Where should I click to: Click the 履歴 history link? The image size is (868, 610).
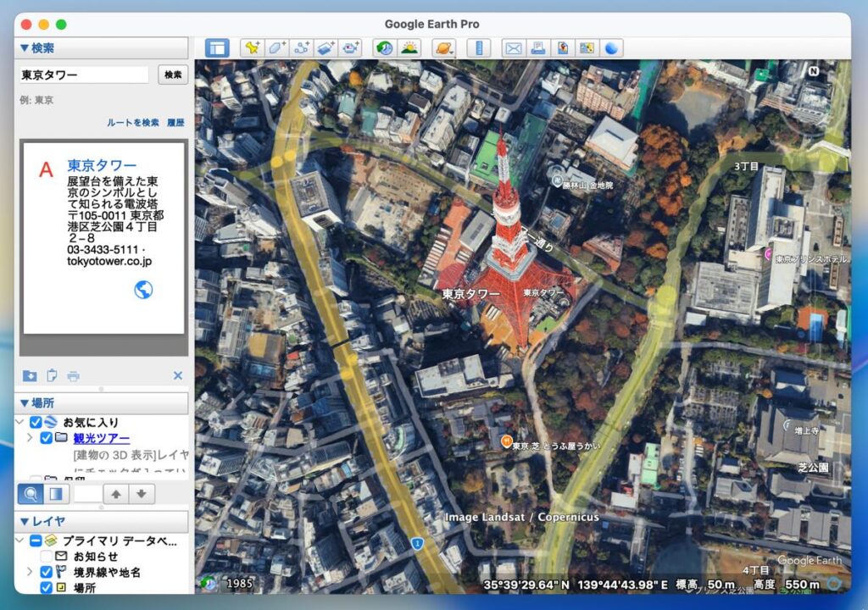[175, 123]
